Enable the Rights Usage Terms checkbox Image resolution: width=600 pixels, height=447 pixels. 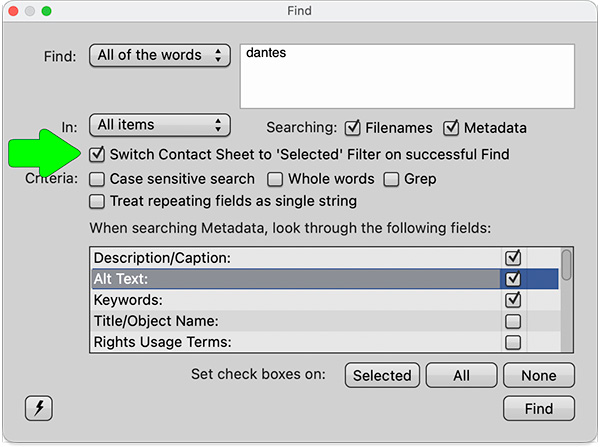tap(513, 342)
